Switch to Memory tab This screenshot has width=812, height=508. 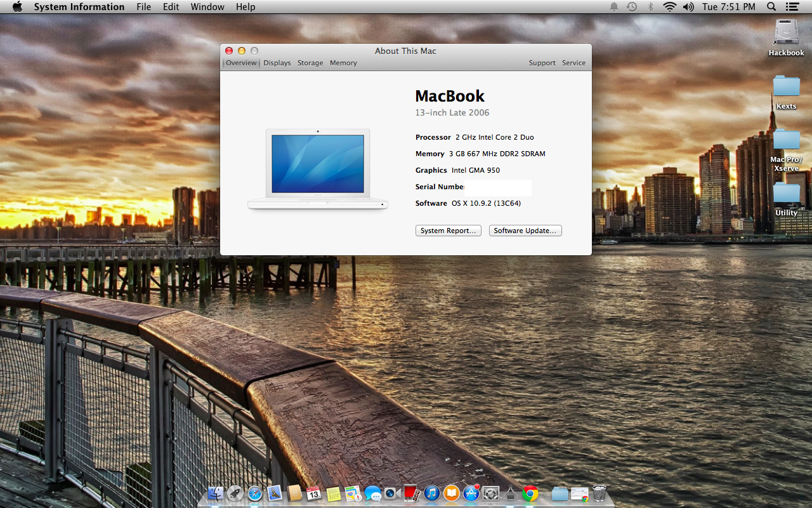[343, 63]
